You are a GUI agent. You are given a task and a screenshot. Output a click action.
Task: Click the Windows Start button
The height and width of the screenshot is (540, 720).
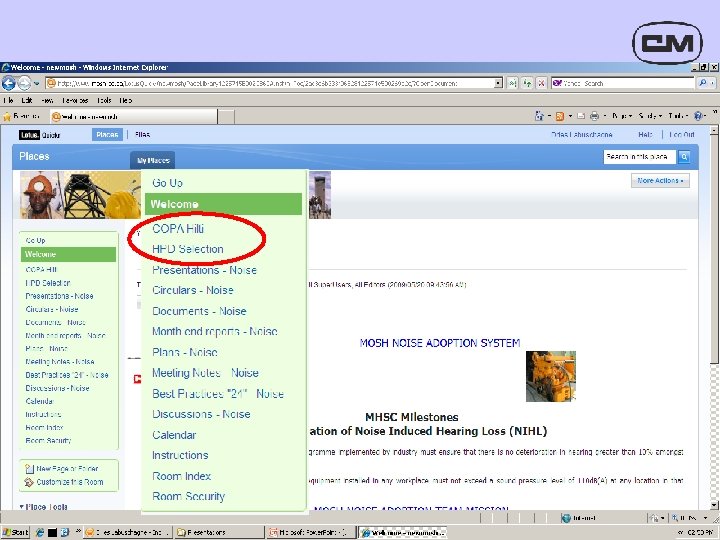point(15,532)
